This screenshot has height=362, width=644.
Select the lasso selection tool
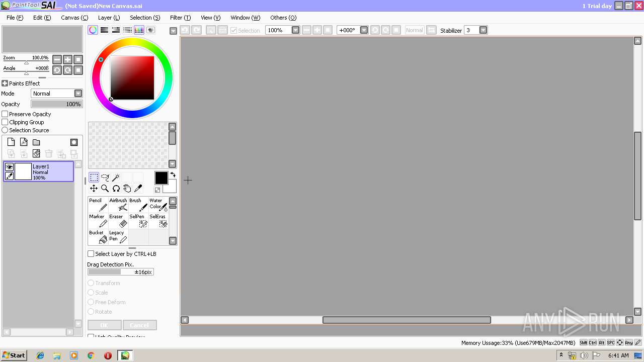tap(105, 177)
